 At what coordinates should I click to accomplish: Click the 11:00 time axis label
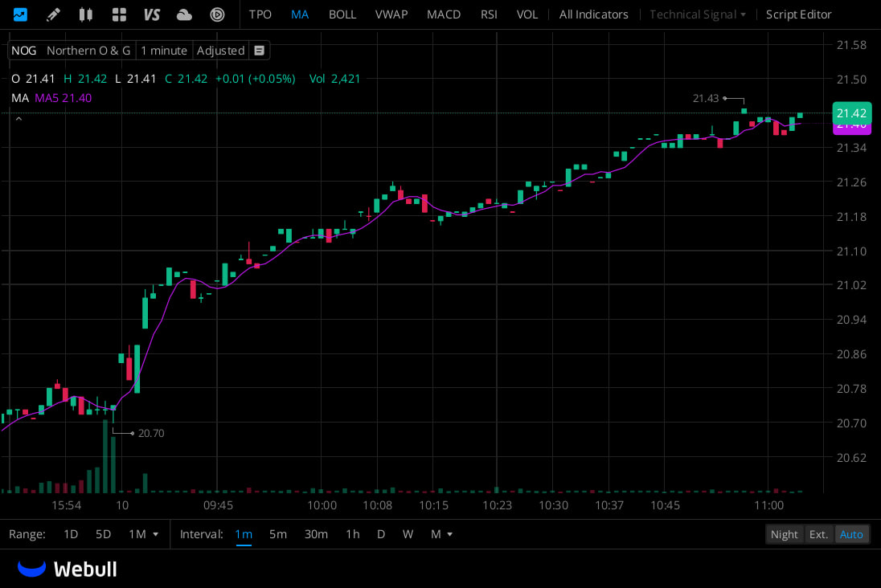(768, 505)
